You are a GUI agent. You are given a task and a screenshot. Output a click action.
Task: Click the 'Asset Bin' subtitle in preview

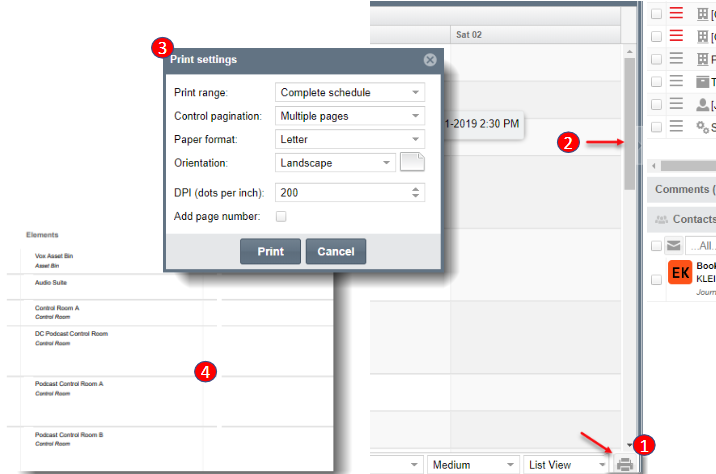point(47,266)
